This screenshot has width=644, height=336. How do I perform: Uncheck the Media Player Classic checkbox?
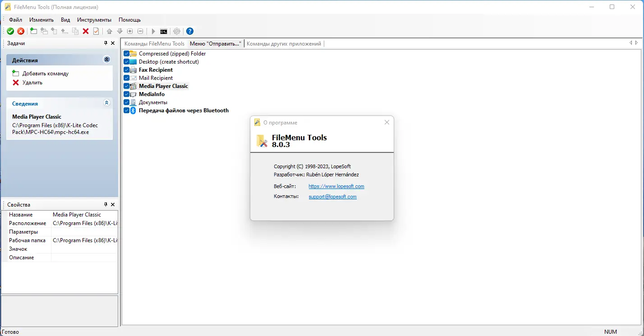click(x=126, y=86)
